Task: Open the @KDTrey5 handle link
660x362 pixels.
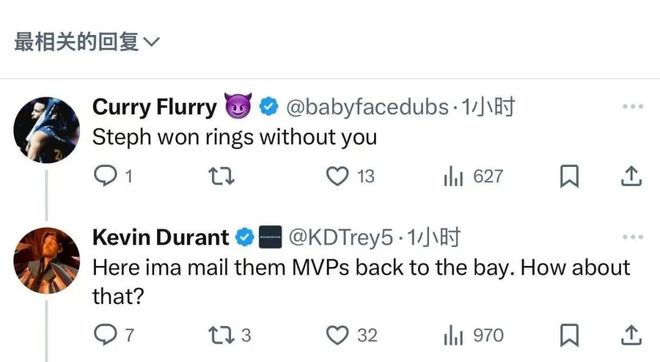Action: pos(340,237)
